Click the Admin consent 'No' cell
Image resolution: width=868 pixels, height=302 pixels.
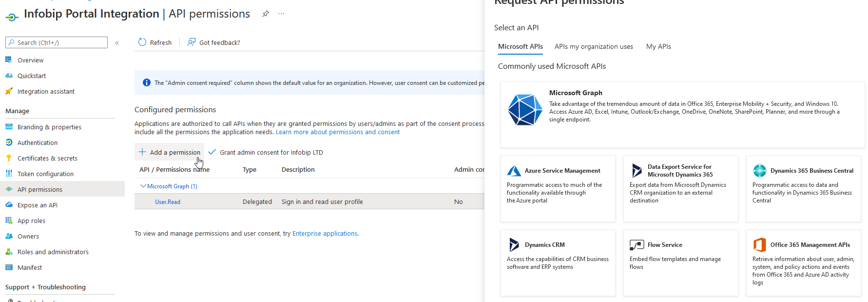(x=459, y=202)
